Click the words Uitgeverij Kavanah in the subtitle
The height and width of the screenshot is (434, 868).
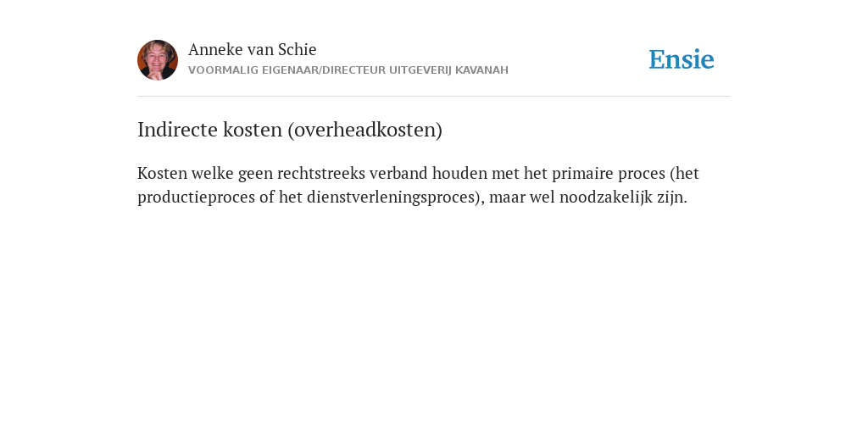(x=448, y=70)
